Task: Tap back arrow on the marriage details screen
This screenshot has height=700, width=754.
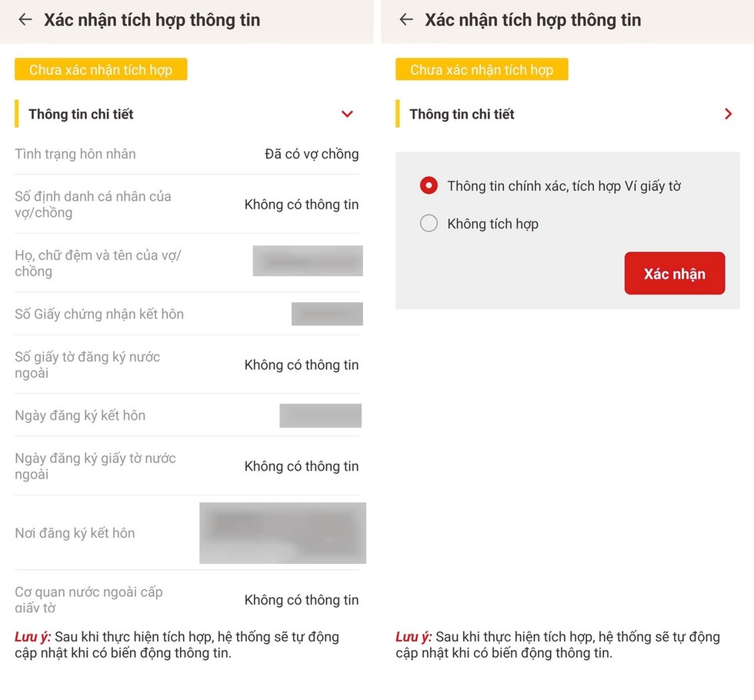Action: click(x=25, y=20)
